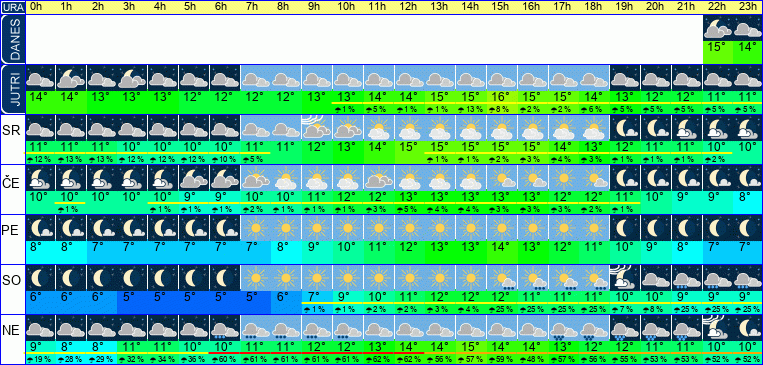Select the JUTRI day tab
Viewport: 763px width, 365px height.
13,90
